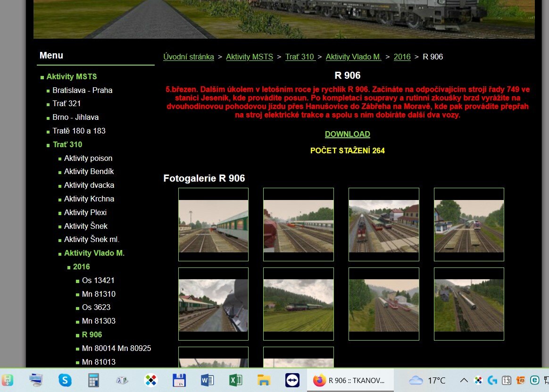Viewport: 549px width, 392px height.
Task: Open Bratislava - Praha menu item
Action: (x=82, y=90)
